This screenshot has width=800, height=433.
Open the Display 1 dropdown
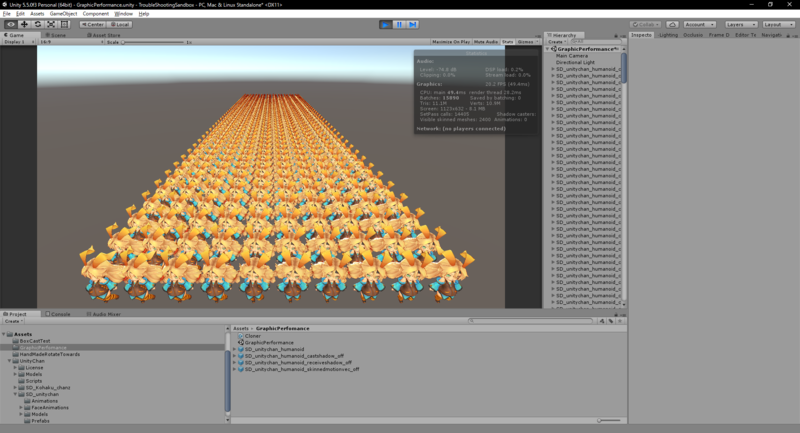click(x=18, y=42)
